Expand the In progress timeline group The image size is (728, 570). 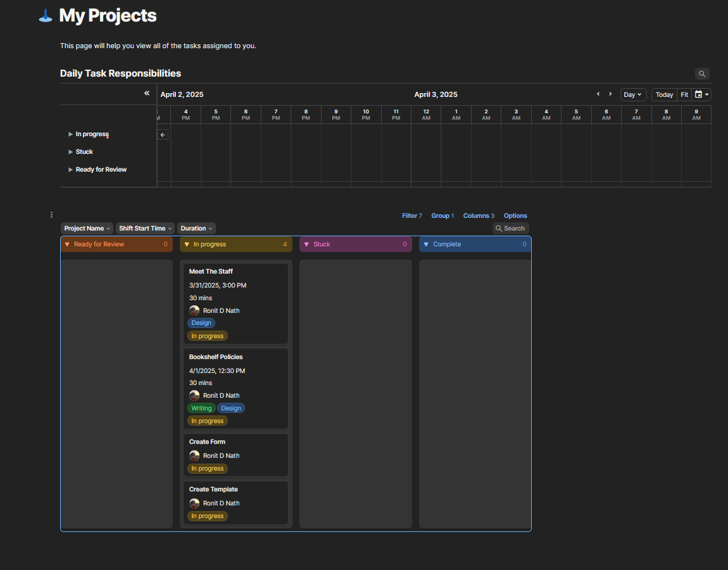[x=71, y=134]
